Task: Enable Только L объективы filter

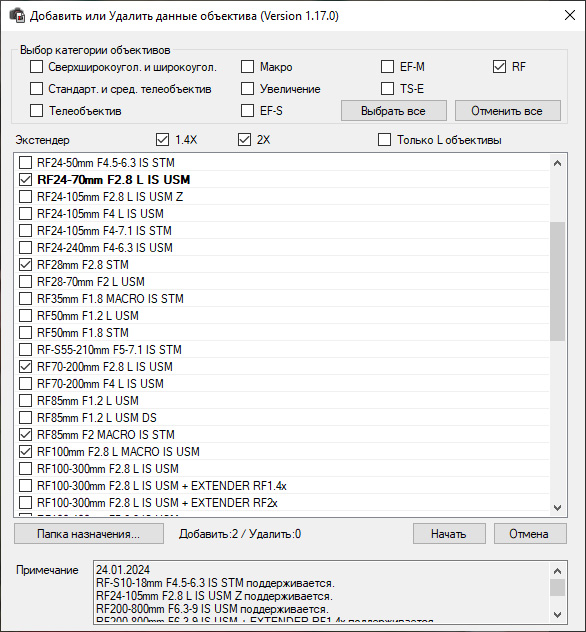Action: tap(384, 140)
